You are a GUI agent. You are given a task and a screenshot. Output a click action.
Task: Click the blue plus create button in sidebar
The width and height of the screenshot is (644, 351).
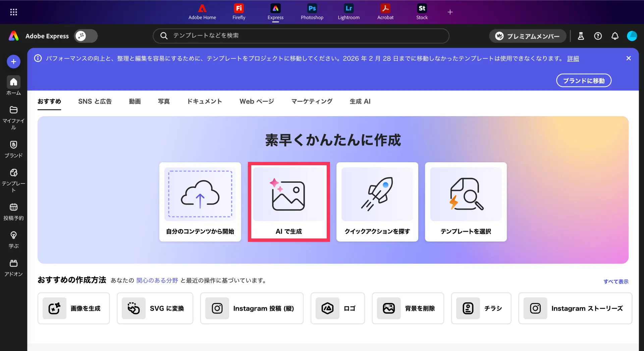tap(13, 61)
